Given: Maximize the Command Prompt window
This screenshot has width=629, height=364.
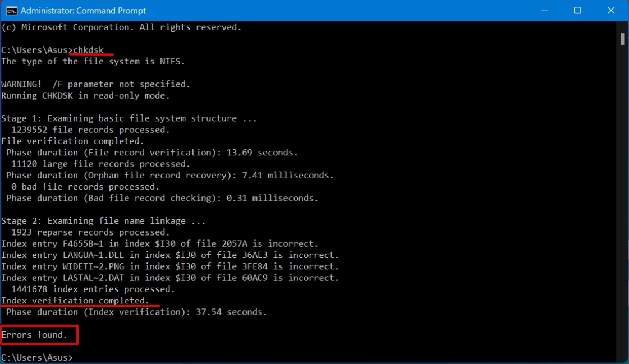Looking at the screenshot, I should 577,11.
